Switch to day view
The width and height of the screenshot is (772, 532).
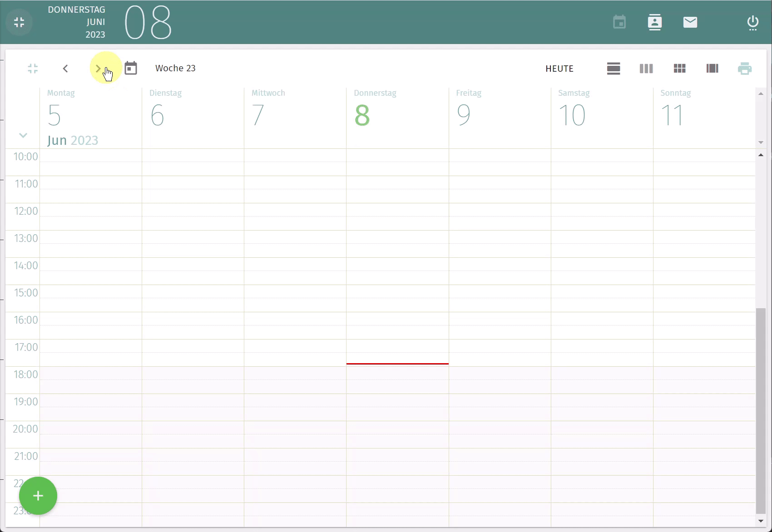coord(613,69)
